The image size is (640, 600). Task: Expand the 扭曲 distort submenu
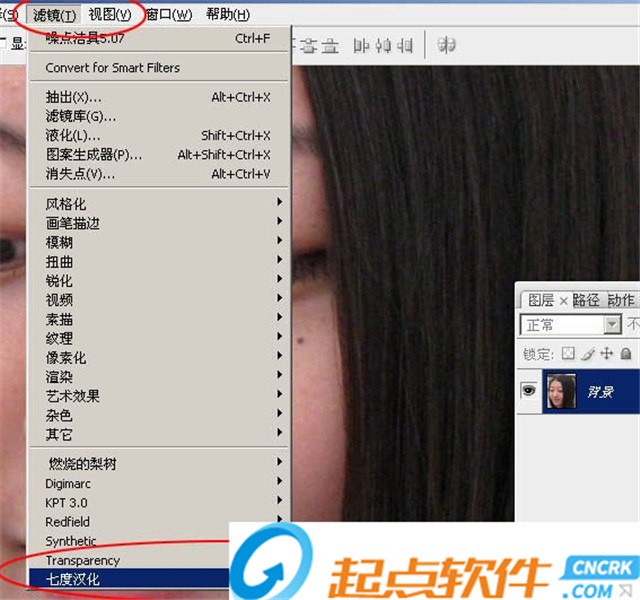click(x=159, y=261)
